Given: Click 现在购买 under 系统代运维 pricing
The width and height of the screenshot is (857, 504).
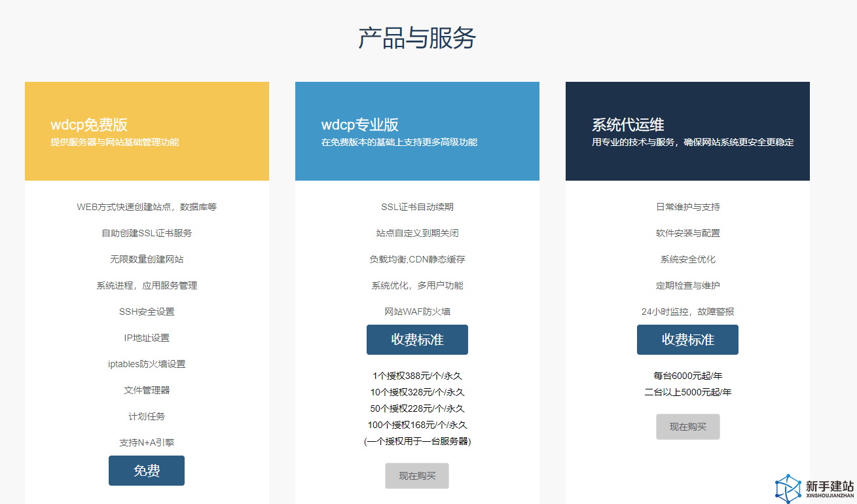Looking at the screenshot, I should [687, 427].
